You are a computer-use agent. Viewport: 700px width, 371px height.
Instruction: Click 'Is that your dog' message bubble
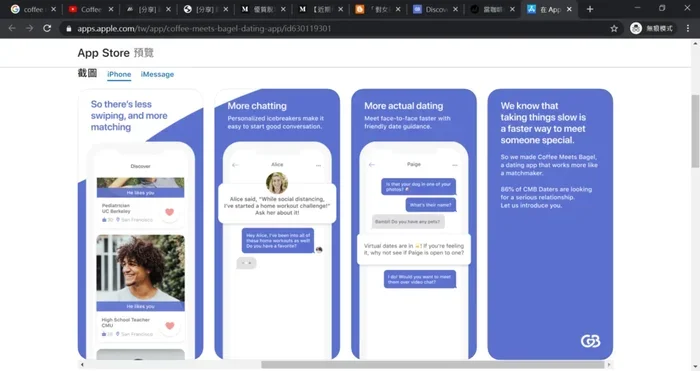tap(418, 187)
